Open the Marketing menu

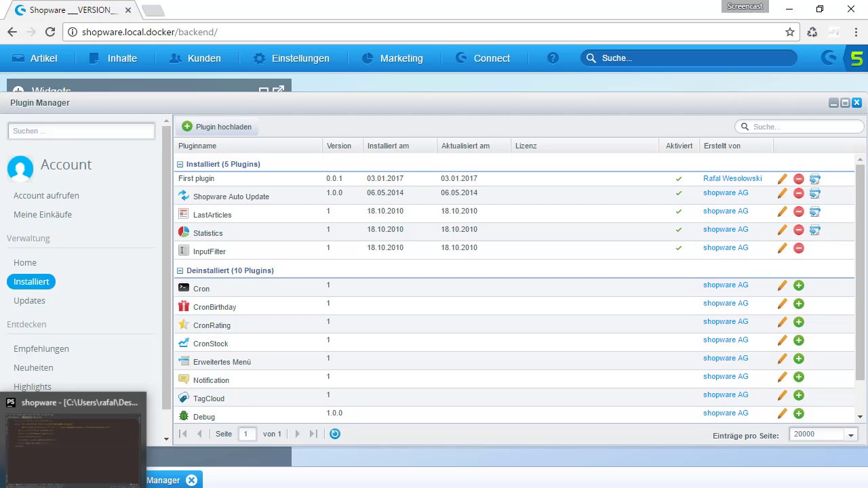coord(393,58)
